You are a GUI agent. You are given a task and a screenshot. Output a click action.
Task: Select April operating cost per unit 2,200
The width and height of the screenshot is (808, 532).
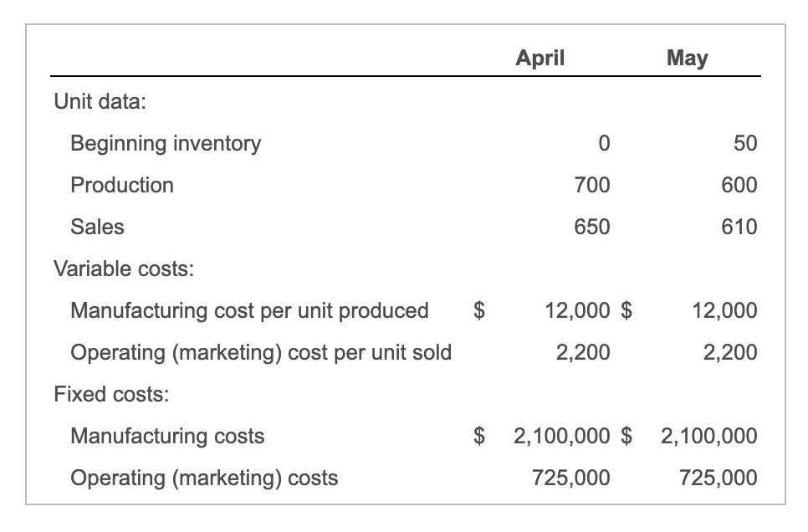coord(584,352)
